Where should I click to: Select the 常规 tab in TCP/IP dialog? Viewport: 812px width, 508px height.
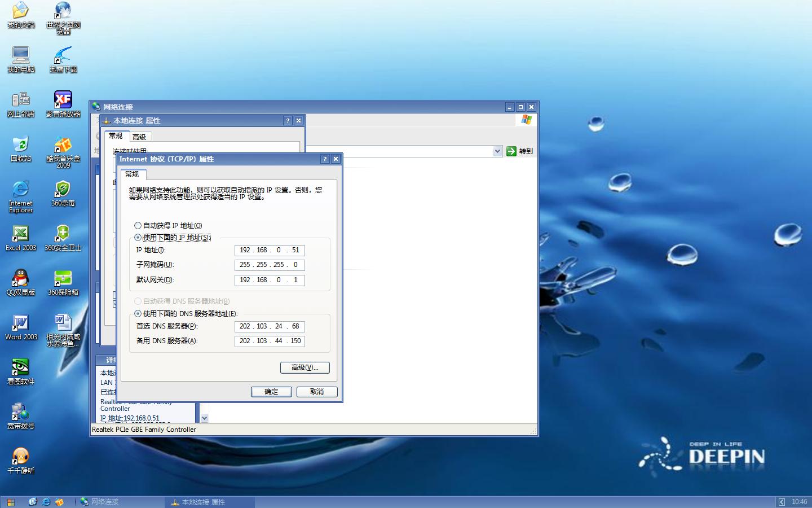pyautogui.click(x=132, y=174)
